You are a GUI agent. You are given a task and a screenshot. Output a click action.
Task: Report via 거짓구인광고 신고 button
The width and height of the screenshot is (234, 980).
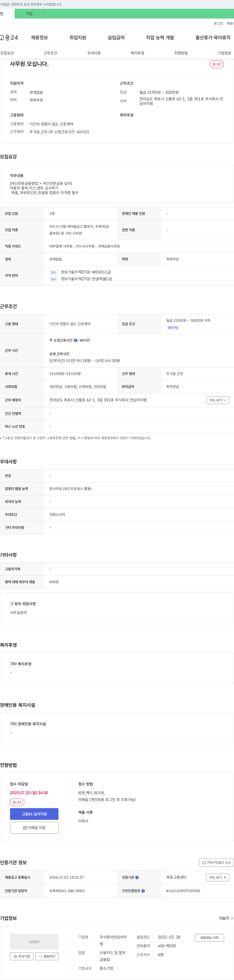[216, 863]
